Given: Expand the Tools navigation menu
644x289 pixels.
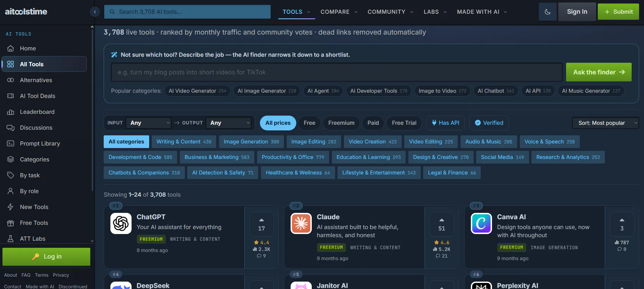Looking at the screenshot, I should tap(296, 12).
